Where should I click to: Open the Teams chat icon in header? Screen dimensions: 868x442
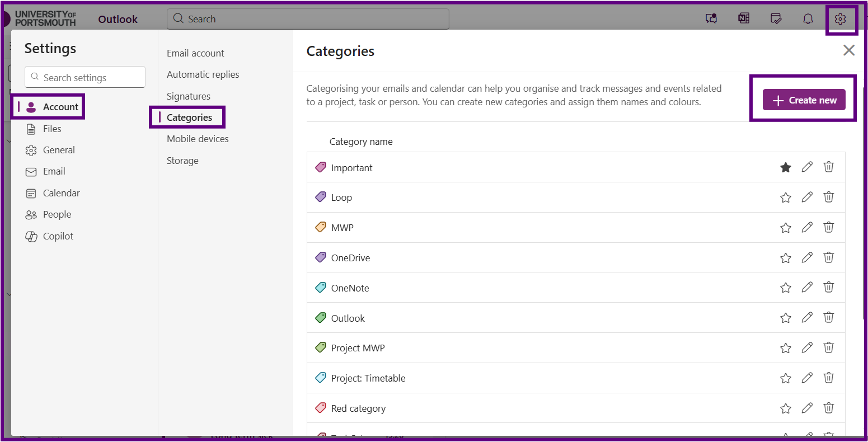click(711, 19)
